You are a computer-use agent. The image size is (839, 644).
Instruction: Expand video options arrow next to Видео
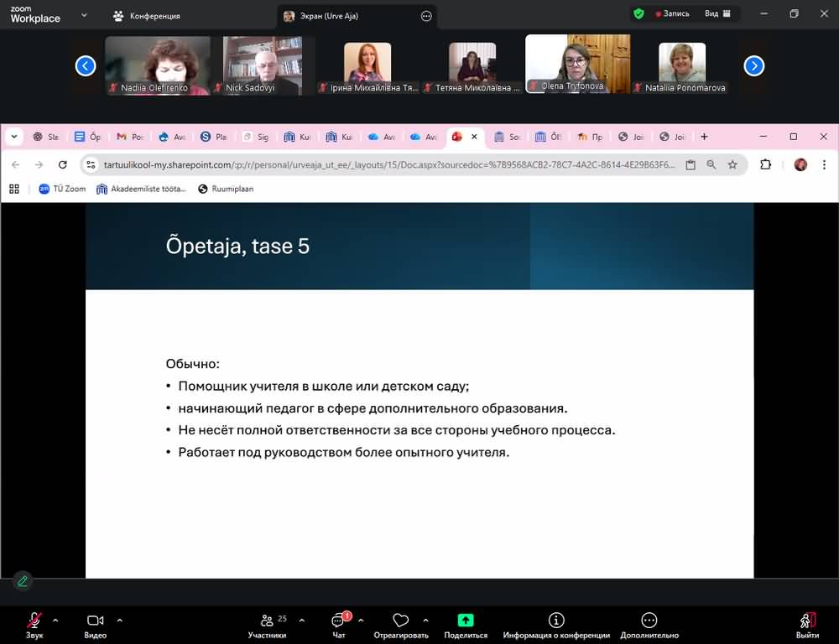119,621
